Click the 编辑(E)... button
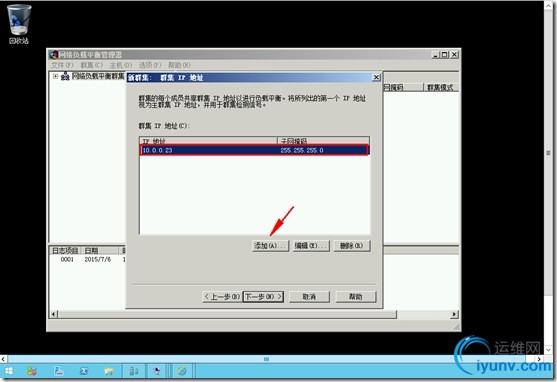Image resolution: width=557 pixels, height=382 pixels. point(311,246)
